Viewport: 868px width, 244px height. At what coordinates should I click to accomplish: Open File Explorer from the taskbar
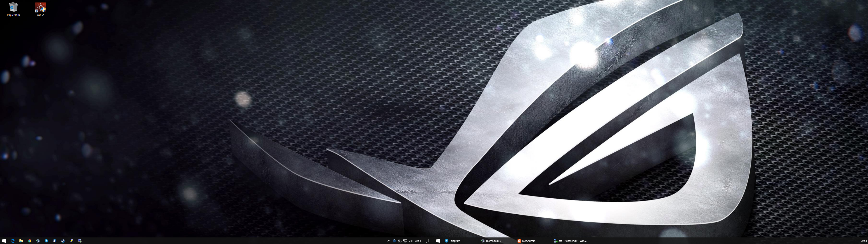pos(21,241)
